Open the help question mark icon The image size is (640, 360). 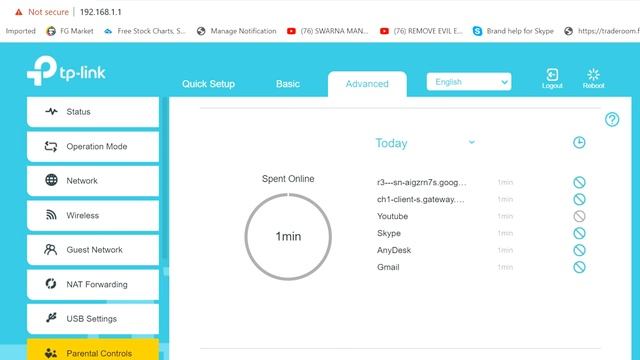point(612,120)
